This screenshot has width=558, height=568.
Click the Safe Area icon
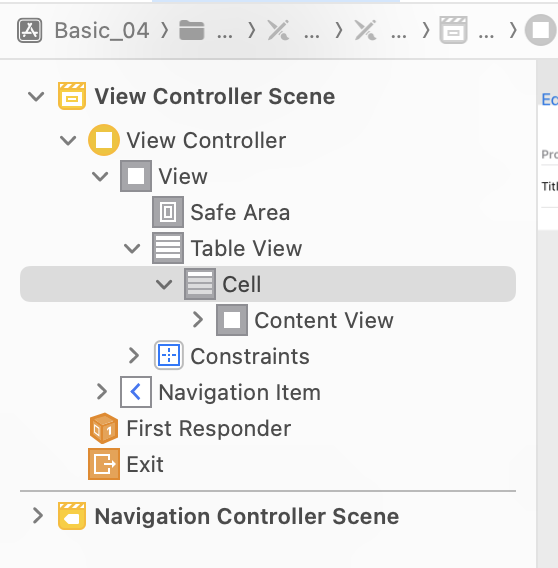pyautogui.click(x=168, y=212)
